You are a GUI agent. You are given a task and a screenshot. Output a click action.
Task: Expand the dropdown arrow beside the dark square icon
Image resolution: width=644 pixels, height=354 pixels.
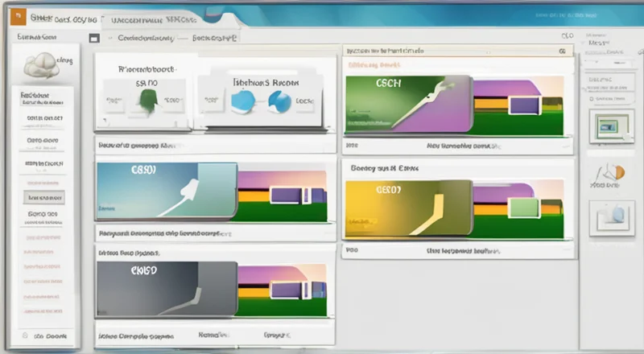107,38
